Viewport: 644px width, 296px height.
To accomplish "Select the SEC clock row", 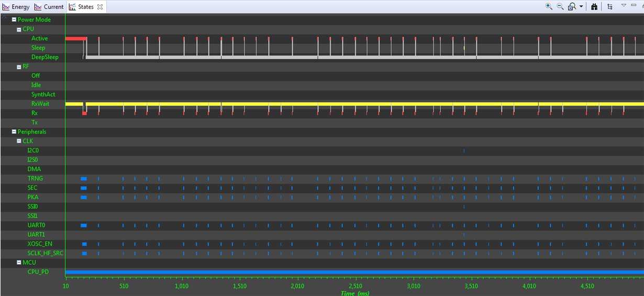I will coord(32,188).
